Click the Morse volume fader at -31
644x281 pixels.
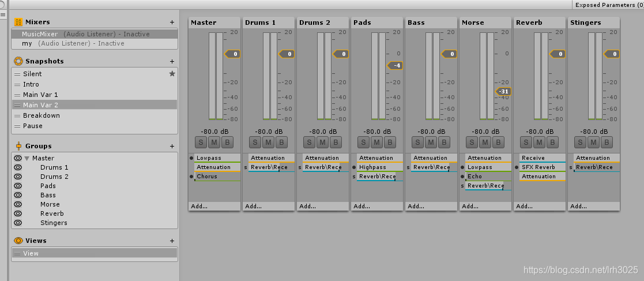coord(503,91)
